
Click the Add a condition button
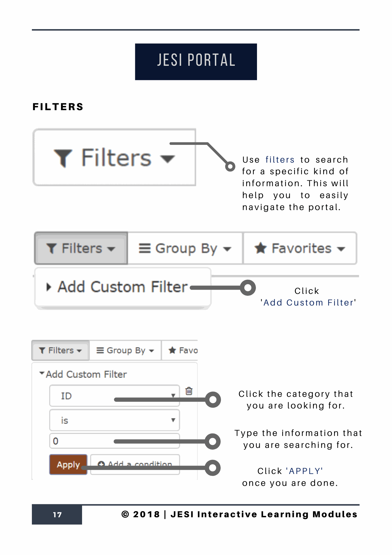(x=135, y=464)
